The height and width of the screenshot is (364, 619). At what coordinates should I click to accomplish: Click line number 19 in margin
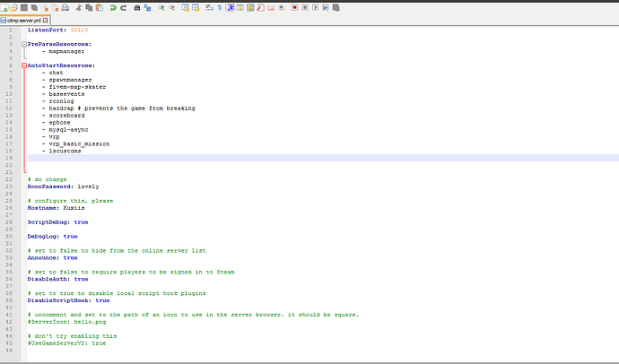pos(9,158)
